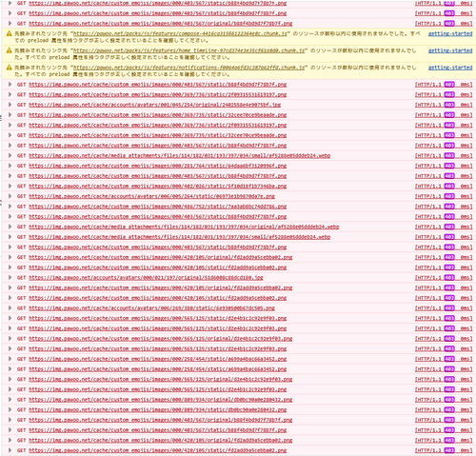Open the avatars/001/045/254 original jpg URL

155,105
